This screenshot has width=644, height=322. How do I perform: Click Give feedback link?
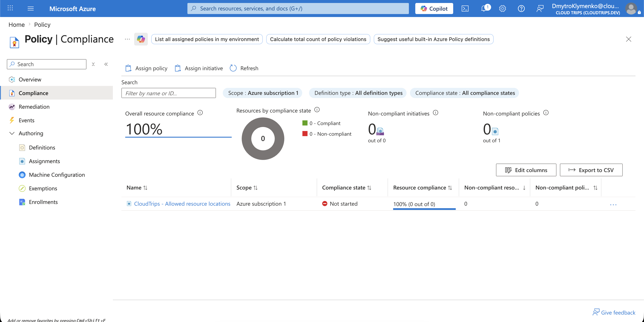pos(614,312)
